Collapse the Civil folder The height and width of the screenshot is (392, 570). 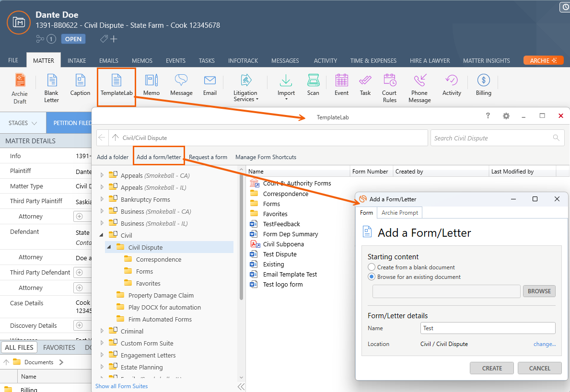pyautogui.click(x=102, y=235)
